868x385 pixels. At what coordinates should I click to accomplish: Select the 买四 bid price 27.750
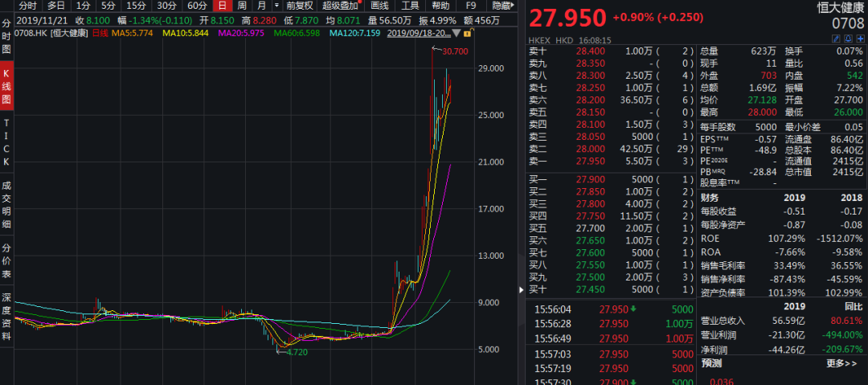(592, 216)
